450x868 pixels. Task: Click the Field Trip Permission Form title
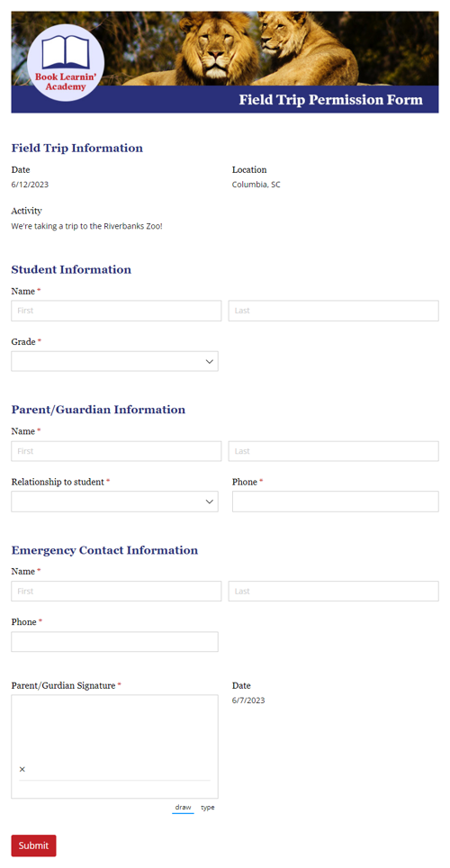[330, 100]
